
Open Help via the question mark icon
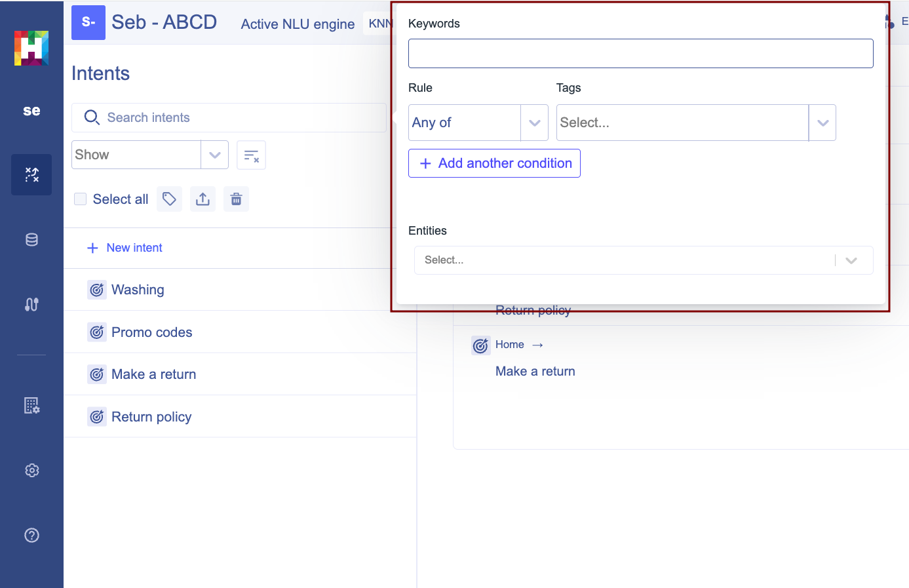click(x=31, y=535)
